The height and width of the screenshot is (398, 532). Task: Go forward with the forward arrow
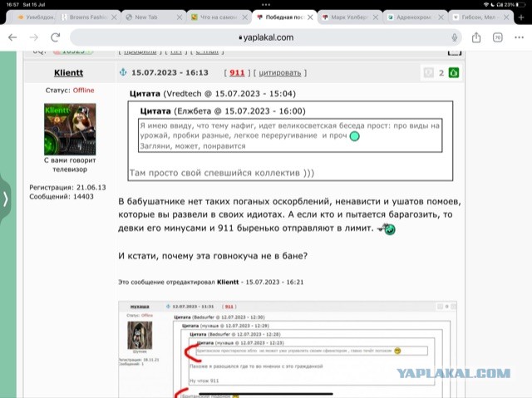click(34, 37)
